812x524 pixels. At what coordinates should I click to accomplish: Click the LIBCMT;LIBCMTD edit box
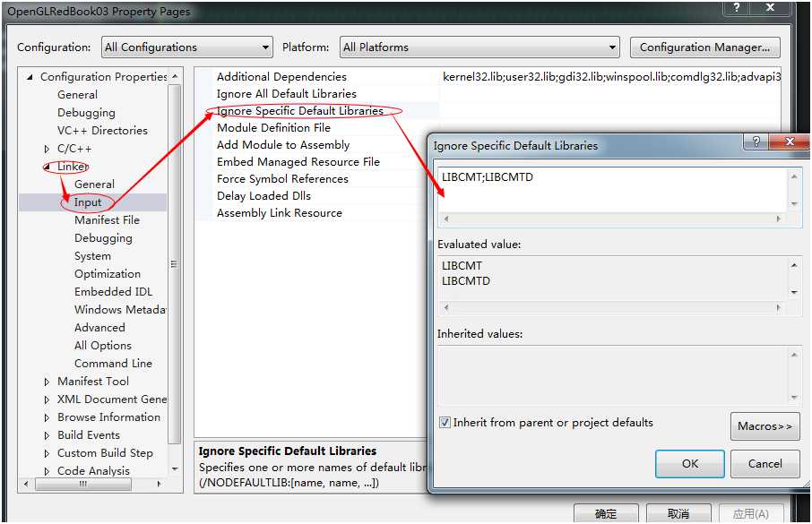pyautogui.click(x=613, y=190)
